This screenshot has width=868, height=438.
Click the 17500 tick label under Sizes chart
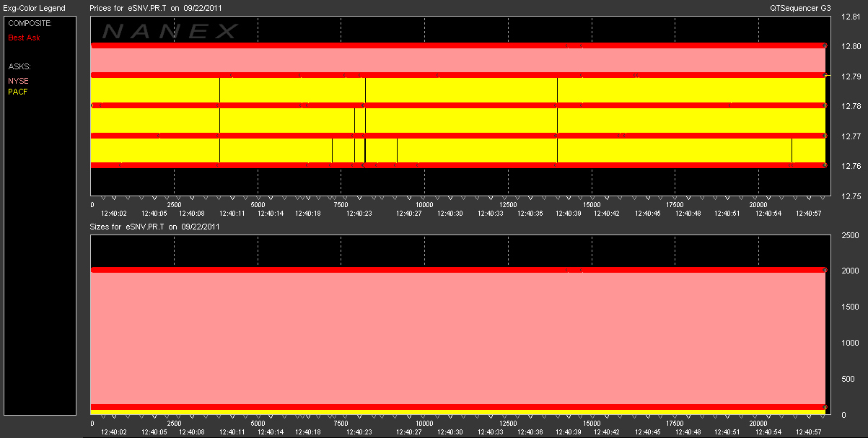tap(675, 424)
